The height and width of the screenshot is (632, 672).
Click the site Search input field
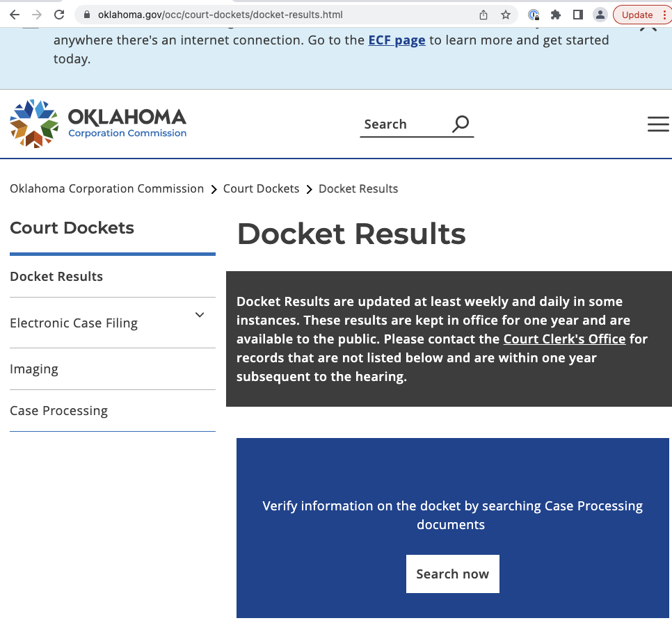click(x=403, y=124)
